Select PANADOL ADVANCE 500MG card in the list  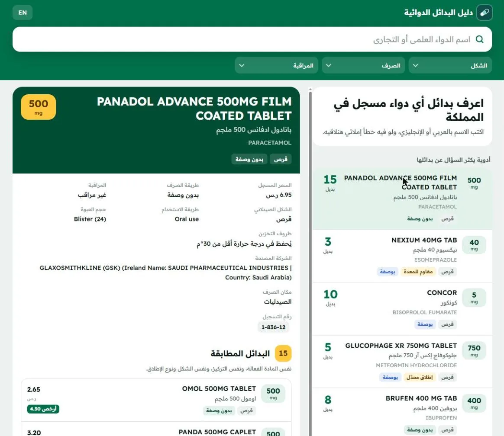point(402,199)
